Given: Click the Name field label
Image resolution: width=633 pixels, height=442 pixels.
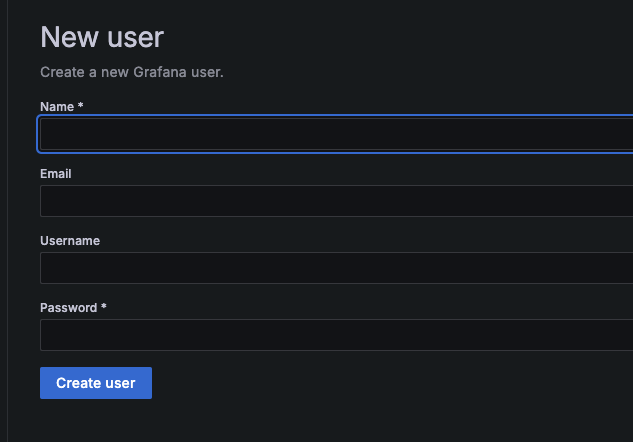Looking at the screenshot, I should tap(57, 106).
